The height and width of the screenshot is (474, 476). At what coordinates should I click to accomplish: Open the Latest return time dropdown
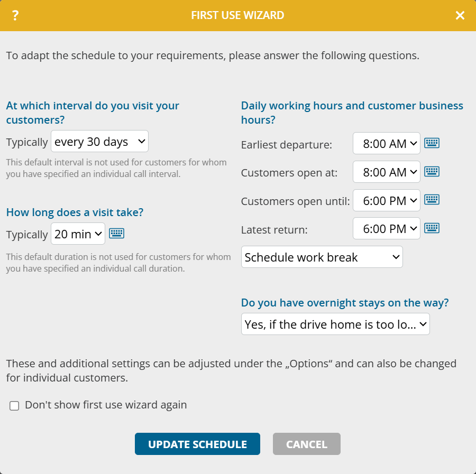(386, 228)
